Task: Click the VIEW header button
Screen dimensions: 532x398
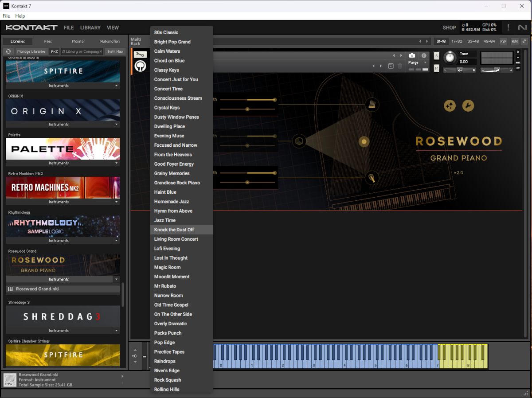Action: (x=113, y=27)
